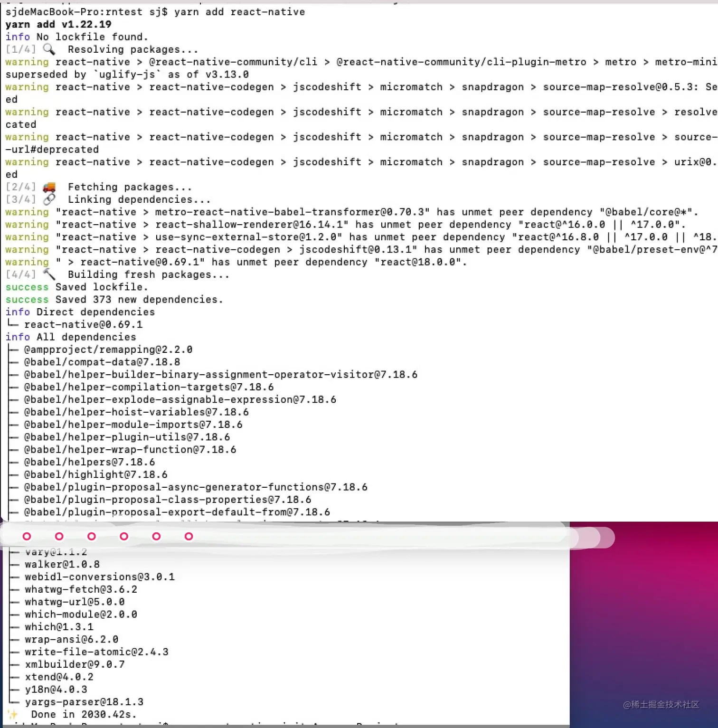Click the sparkles emoji before Done in 2030.42s

coord(13,714)
